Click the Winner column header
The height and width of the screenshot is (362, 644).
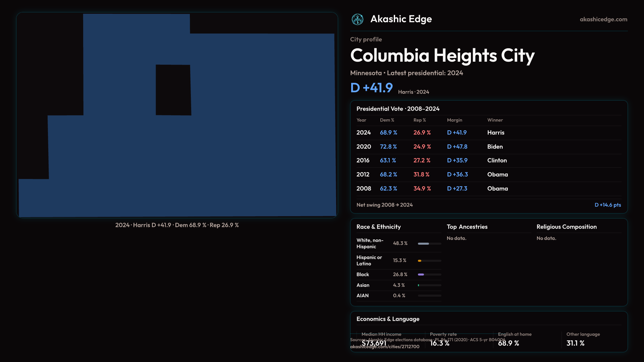click(495, 120)
